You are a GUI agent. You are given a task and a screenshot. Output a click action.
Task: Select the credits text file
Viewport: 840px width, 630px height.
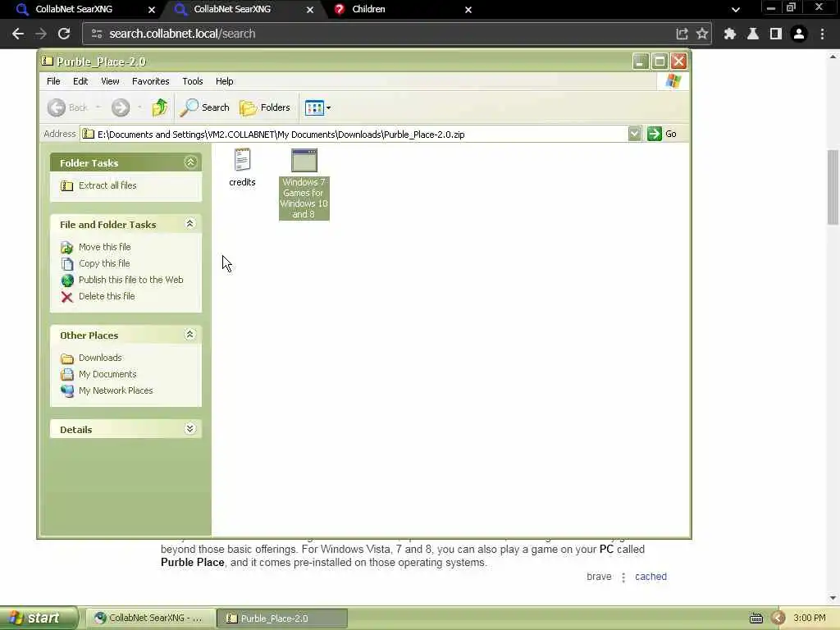pyautogui.click(x=242, y=167)
